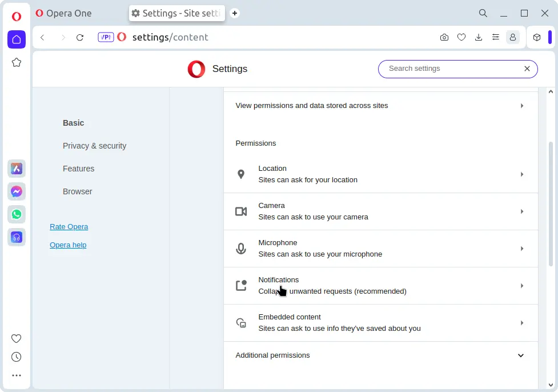
Task: Click the Permissions section heading
Action: click(255, 143)
